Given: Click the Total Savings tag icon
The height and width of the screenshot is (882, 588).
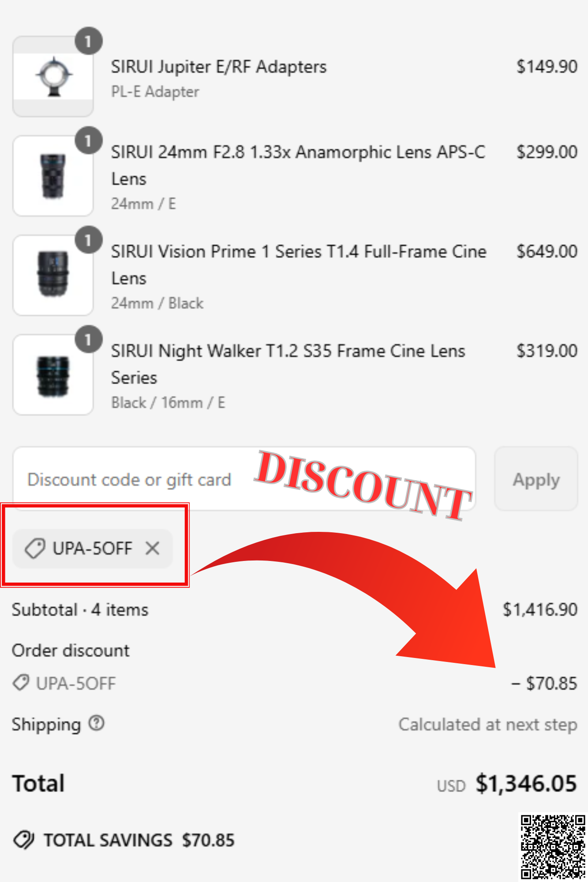Looking at the screenshot, I should point(23,840).
